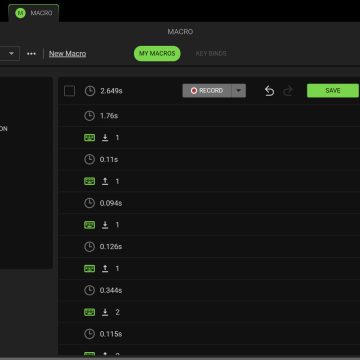Save the macro with the SAVE button
The width and height of the screenshot is (360, 360).
click(333, 91)
